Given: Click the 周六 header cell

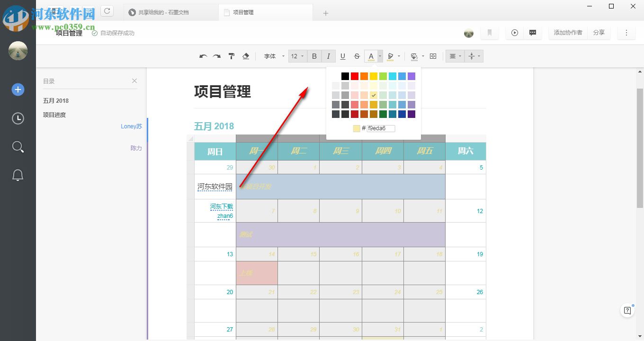Looking at the screenshot, I should click(465, 151).
